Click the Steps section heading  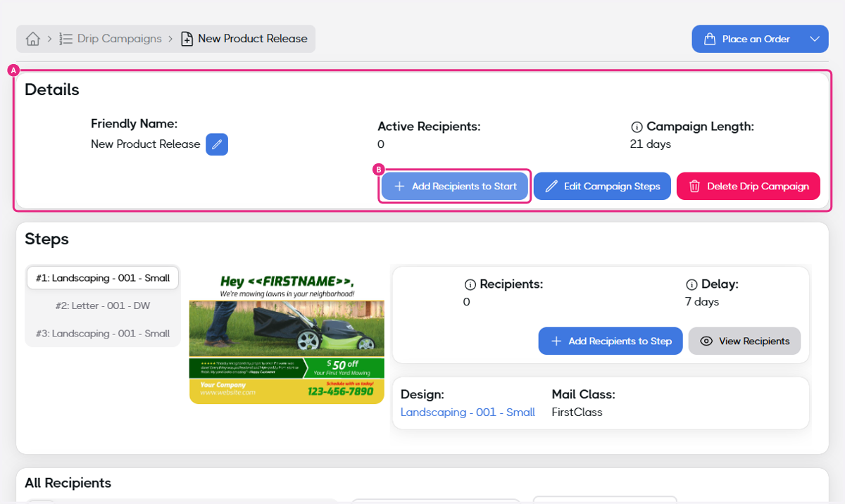[46, 239]
